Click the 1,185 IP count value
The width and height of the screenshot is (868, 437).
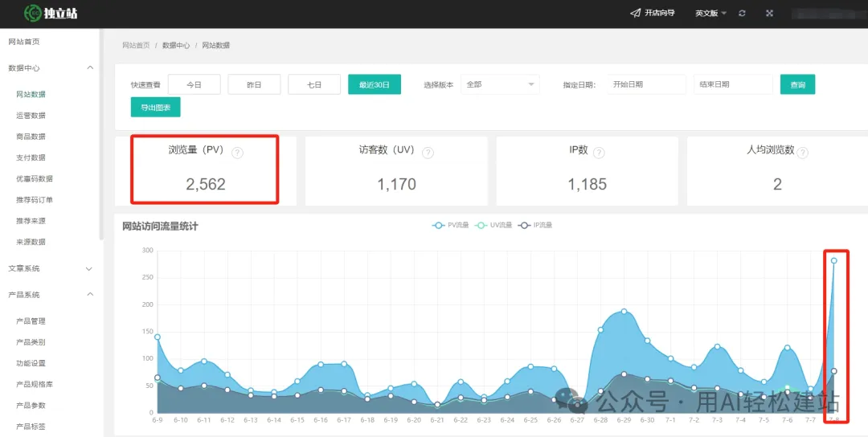588,185
